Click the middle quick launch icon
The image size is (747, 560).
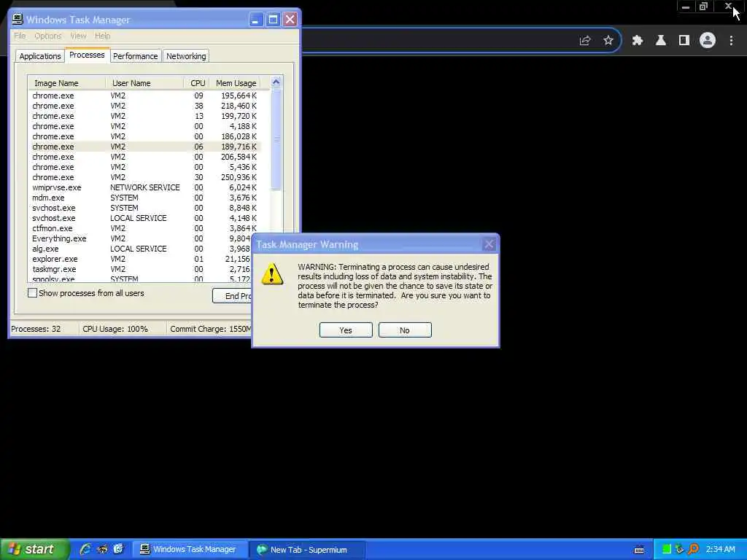pyautogui.click(x=102, y=549)
